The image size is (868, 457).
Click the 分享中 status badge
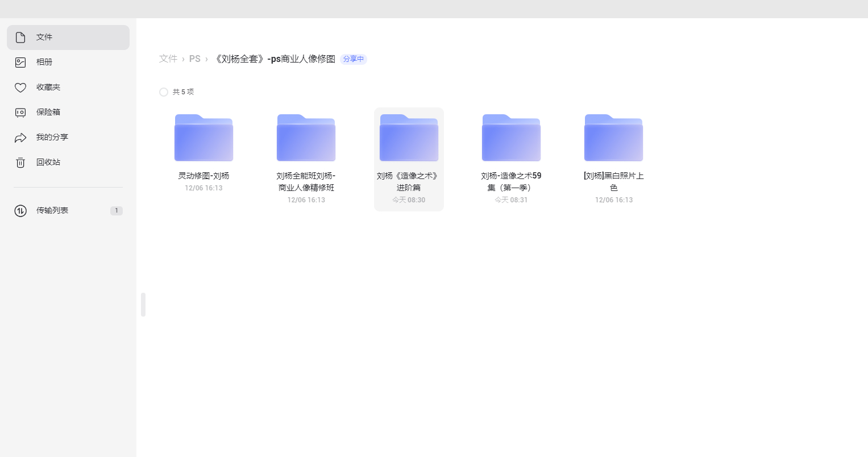tap(354, 59)
